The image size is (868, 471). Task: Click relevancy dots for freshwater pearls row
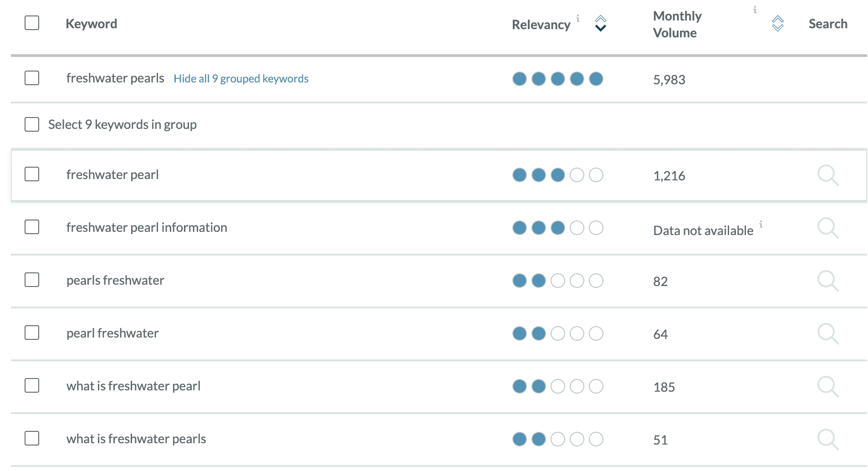(557, 79)
